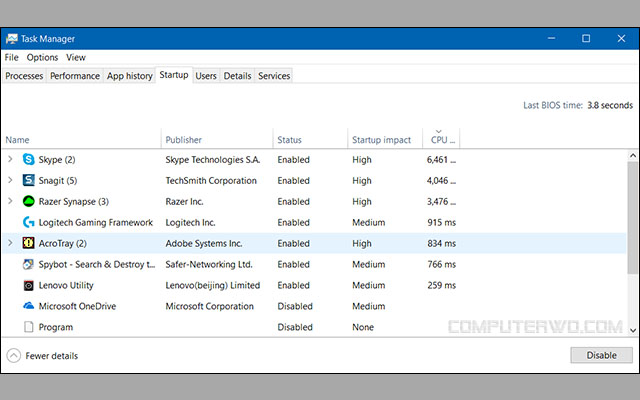Select the Snagit (5) row name

[58, 180]
